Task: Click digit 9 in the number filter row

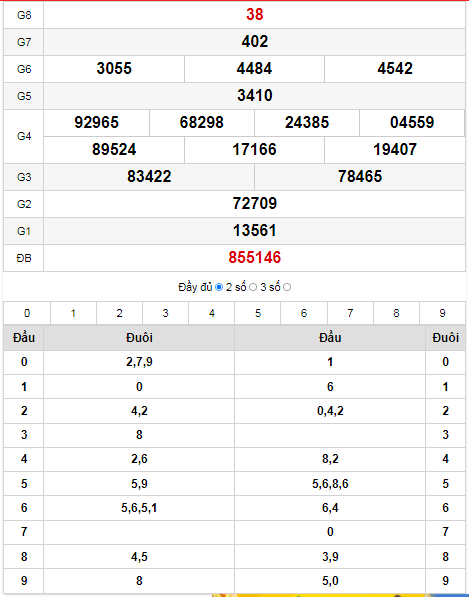Action: click(x=442, y=313)
